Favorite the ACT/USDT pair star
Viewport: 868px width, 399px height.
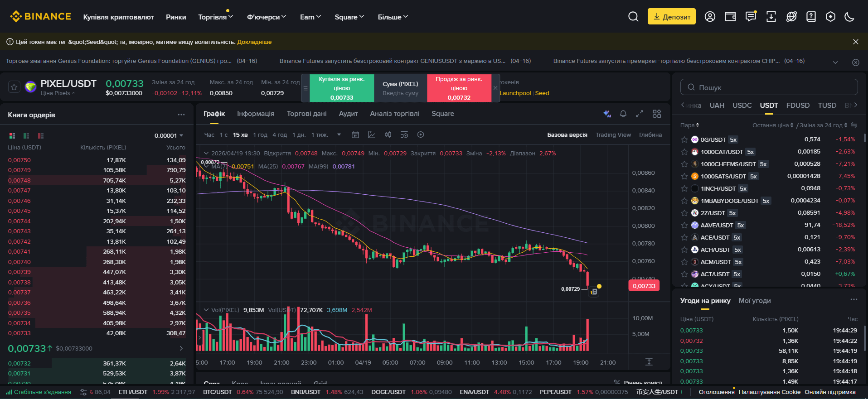click(684, 274)
